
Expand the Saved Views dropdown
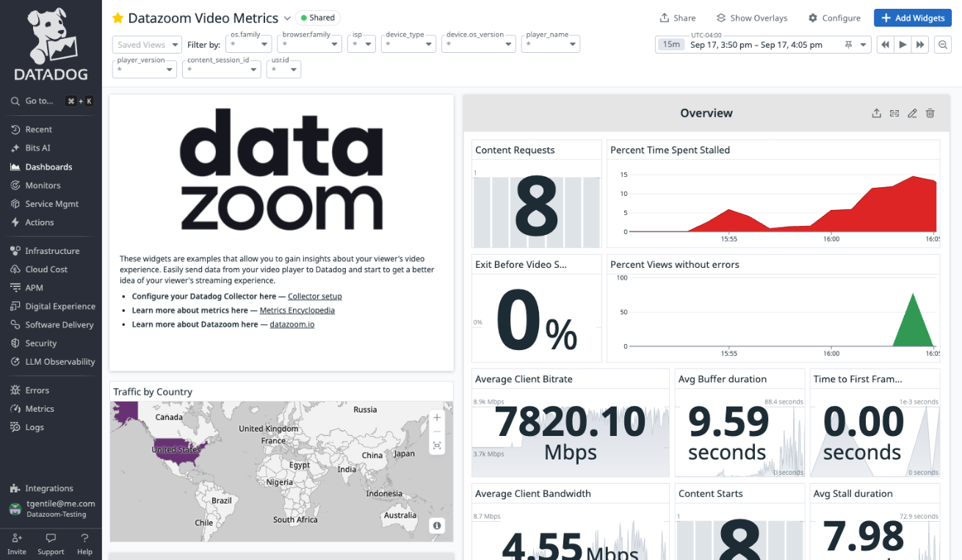click(146, 44)
